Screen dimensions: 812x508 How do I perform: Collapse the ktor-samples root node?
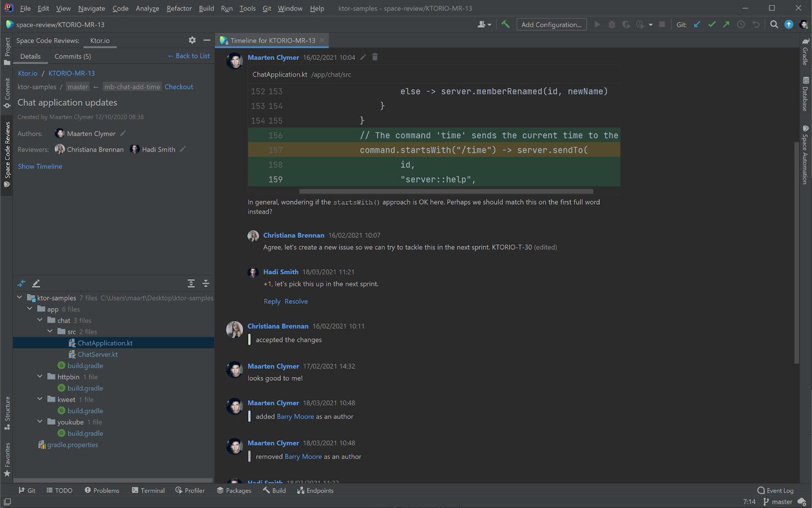[x=19, y=298]
